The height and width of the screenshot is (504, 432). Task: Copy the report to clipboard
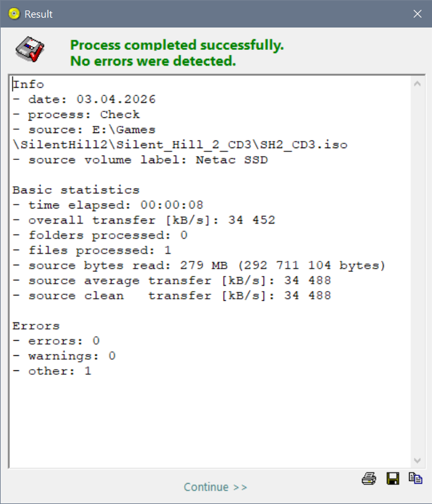[415, 478]
